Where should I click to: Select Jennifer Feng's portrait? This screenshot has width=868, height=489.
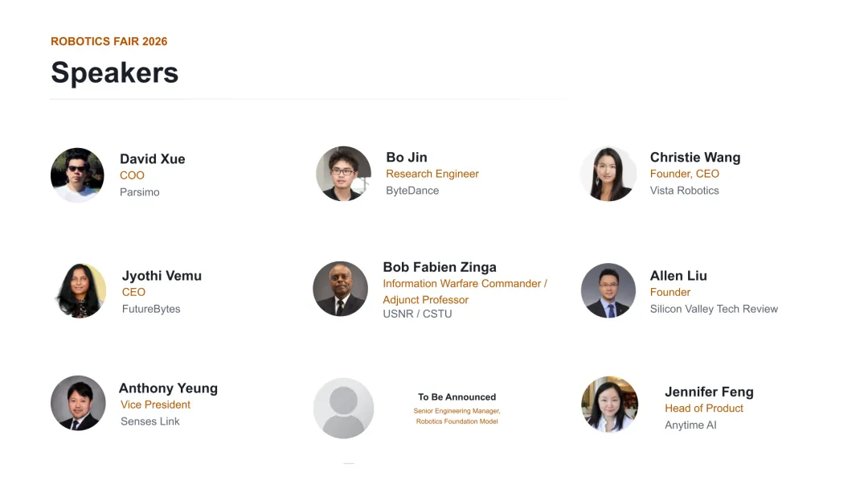coord(609,405)
